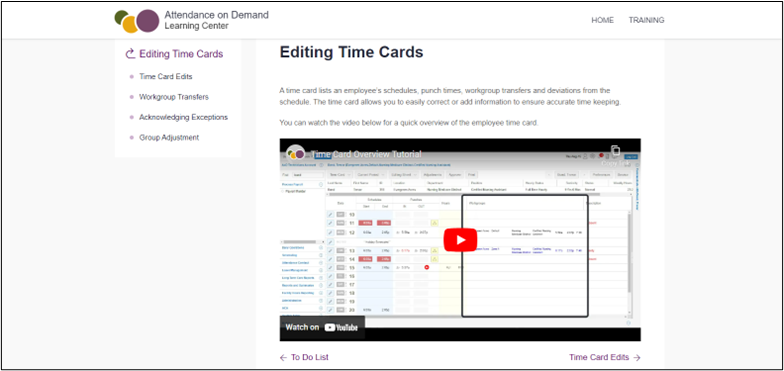Click the bullet beside Time Card Edits
Image resolution: width=784 pixels, height=371 pixels.
(x=132, y=77)
